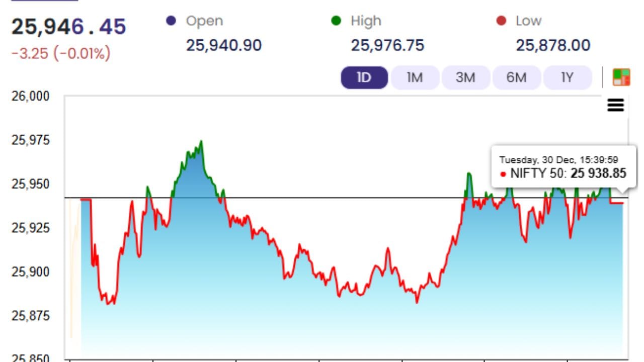The image size is (644, 362).
Task: Click the current price 25,946.45
Action: (x=68, y=27)
